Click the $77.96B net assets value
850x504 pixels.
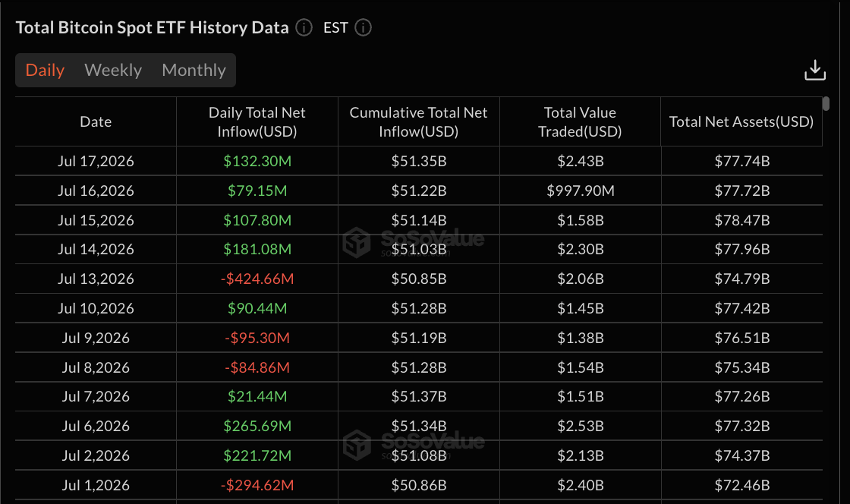pos(742,249)
